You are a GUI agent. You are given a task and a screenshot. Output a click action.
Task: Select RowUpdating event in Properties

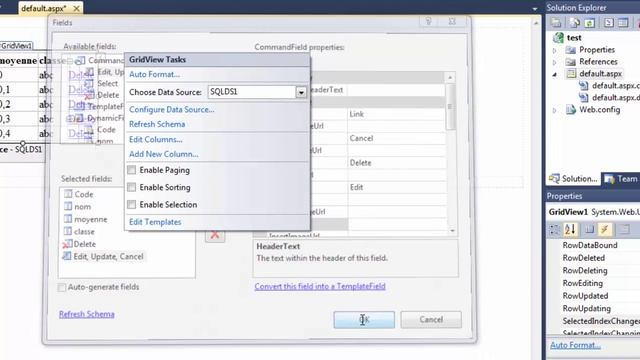587,309
